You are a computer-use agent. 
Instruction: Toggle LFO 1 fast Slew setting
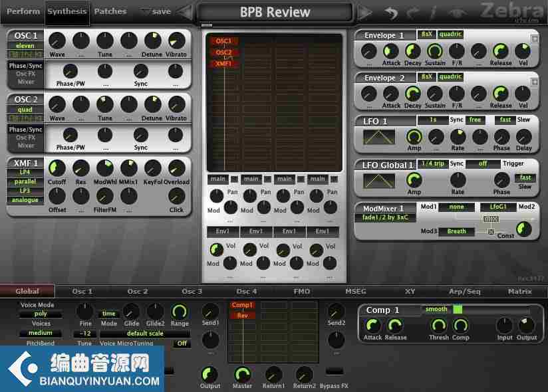(505, 120)
